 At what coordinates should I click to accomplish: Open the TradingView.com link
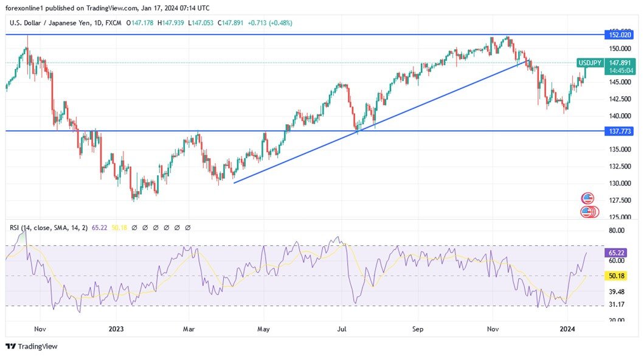(x=110, y=8)
